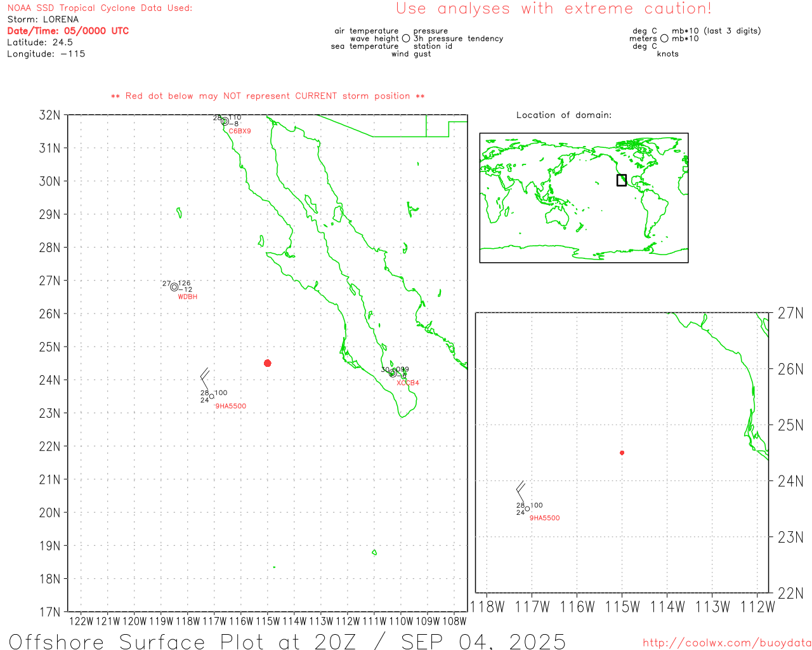Click the C6BX9 station circle marker

tap(225, 121)
